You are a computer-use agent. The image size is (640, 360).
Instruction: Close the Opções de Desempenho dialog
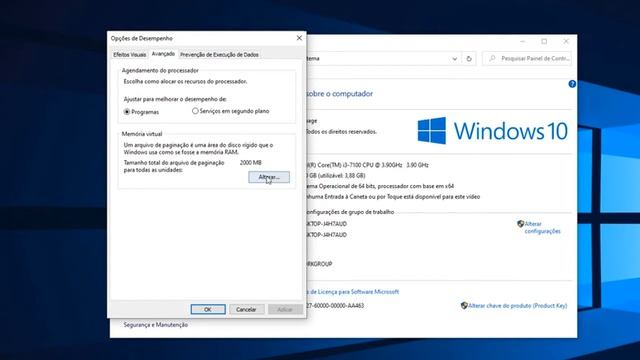[x=299, y=38]
